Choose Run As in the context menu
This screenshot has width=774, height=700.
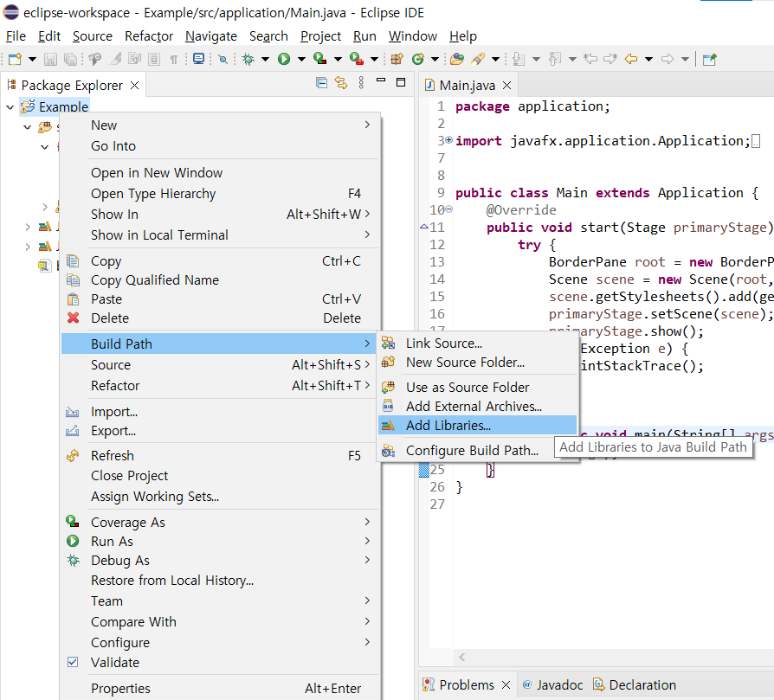220,542
